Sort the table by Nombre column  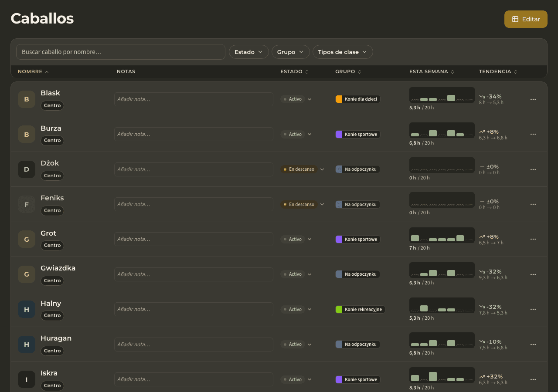pos(33,71)
